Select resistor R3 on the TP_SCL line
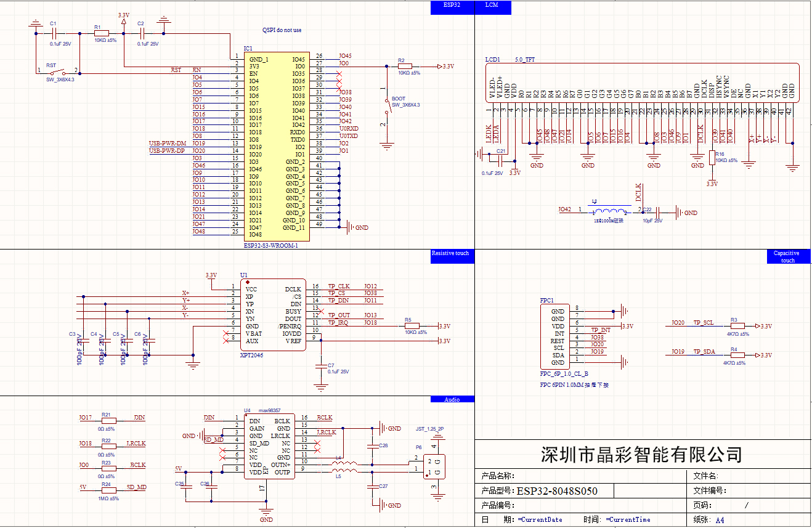Screen dimensions: 812x528 (x=737, y=326)
